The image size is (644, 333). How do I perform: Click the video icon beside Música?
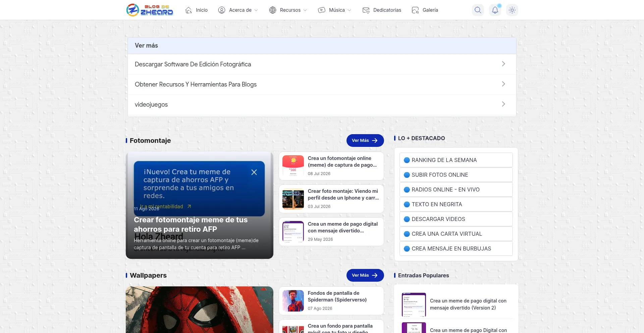tap(322, 10)
